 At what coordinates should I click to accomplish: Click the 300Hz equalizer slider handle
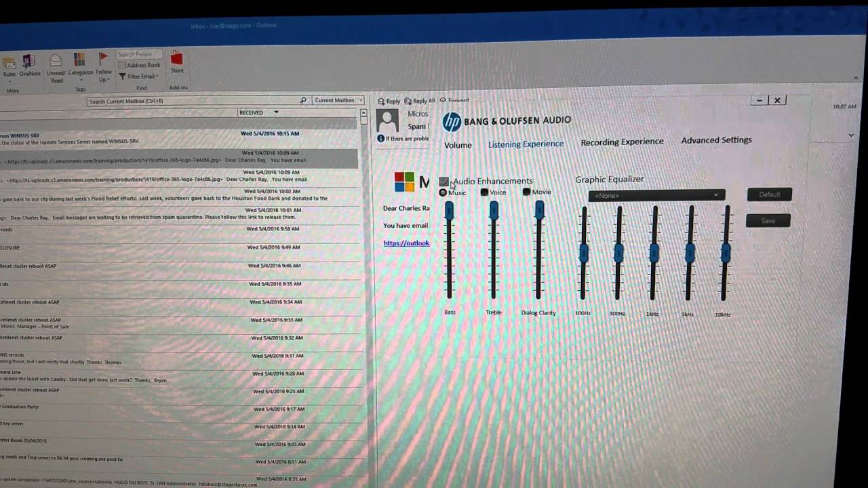point(618,253)
